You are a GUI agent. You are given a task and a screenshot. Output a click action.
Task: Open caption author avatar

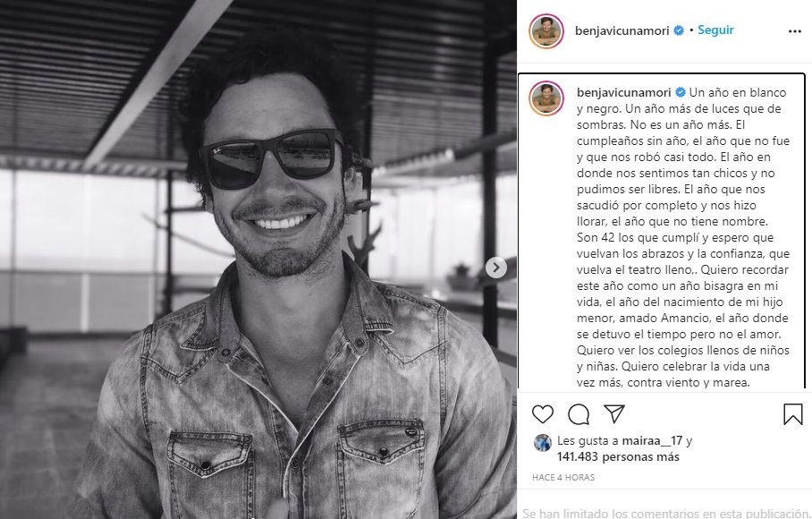pyautogui.click(x=546, y=98)
